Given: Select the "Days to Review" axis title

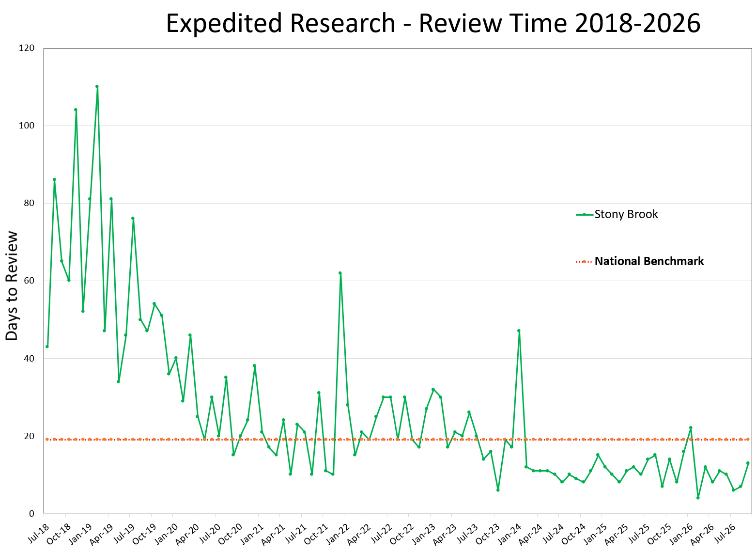Looking at the screenshot, I should coord(12,286).
